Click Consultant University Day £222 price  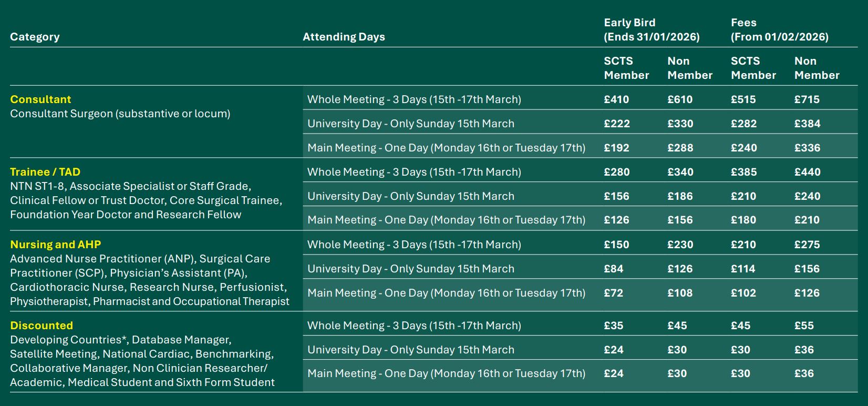click(x=616, y=124)
